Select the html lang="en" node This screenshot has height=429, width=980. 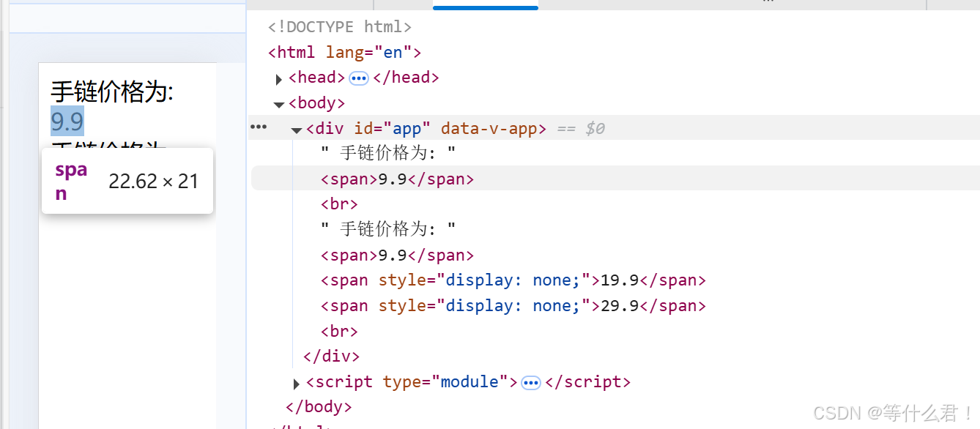pos(345,53)
